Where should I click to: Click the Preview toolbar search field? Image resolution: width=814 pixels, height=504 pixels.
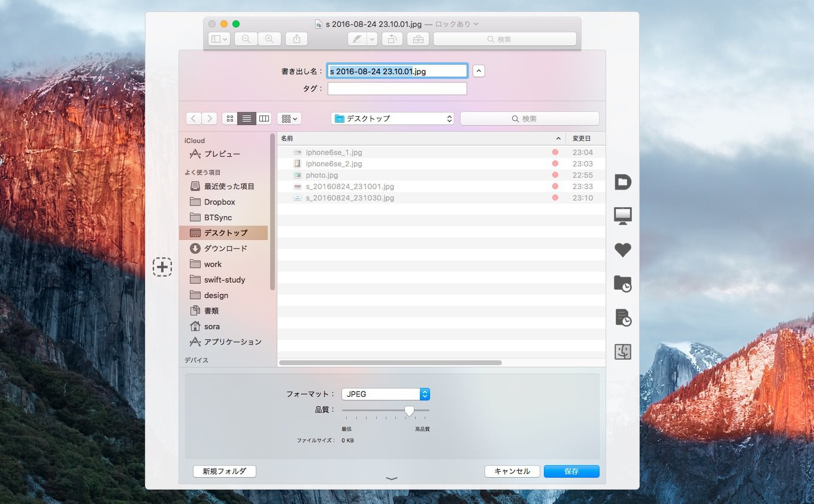[x=505, y=39]
